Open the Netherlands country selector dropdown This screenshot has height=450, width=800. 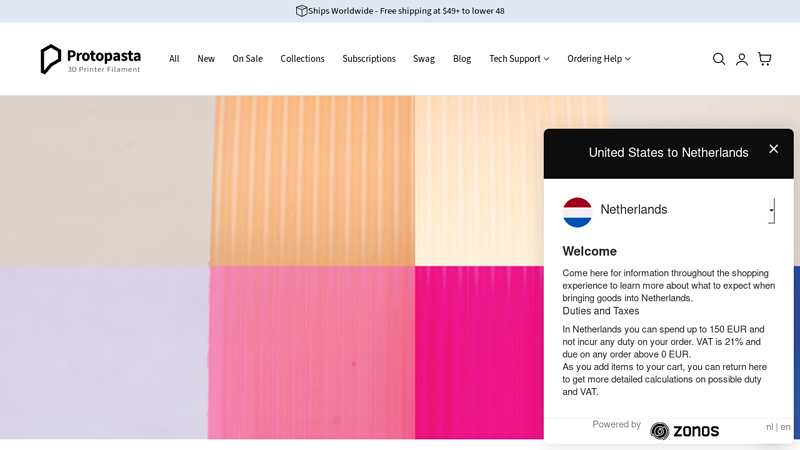point(770,210)
